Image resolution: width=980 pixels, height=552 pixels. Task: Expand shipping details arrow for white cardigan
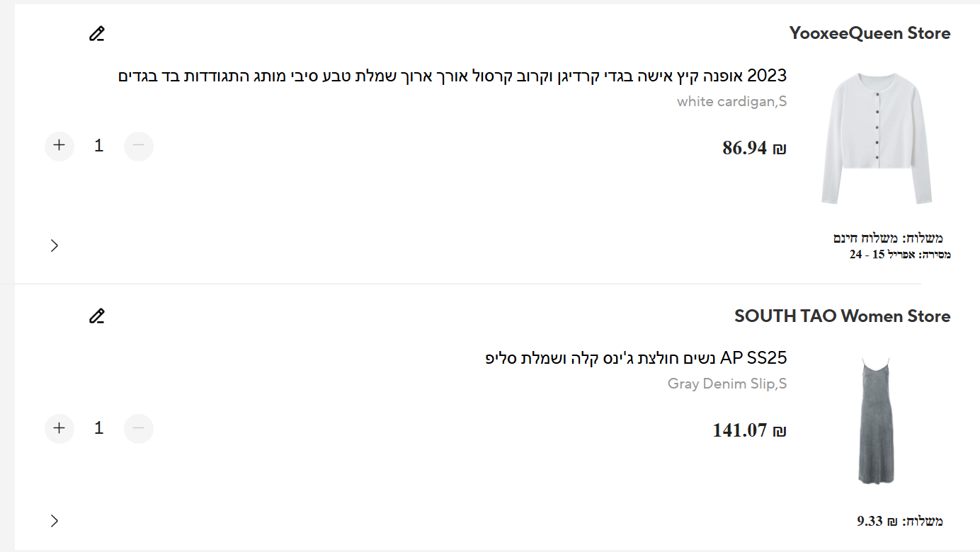[55, 246]
